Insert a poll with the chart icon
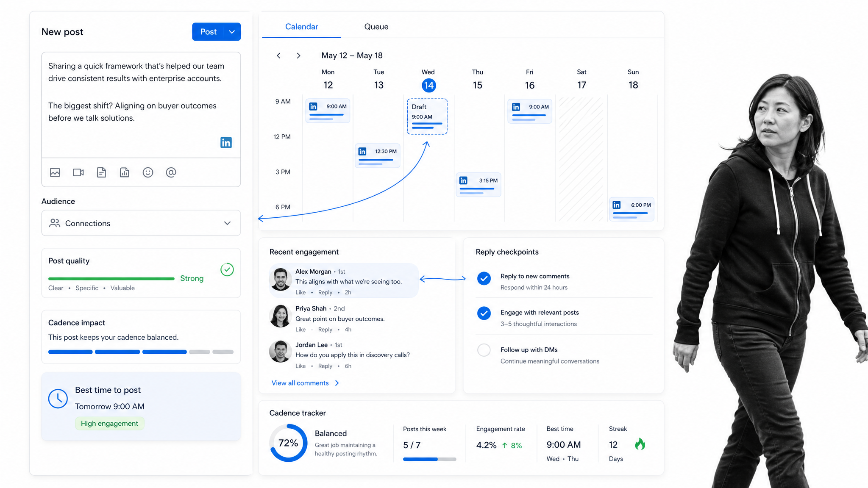The image size is (868, 488). [x=125, y=172]
